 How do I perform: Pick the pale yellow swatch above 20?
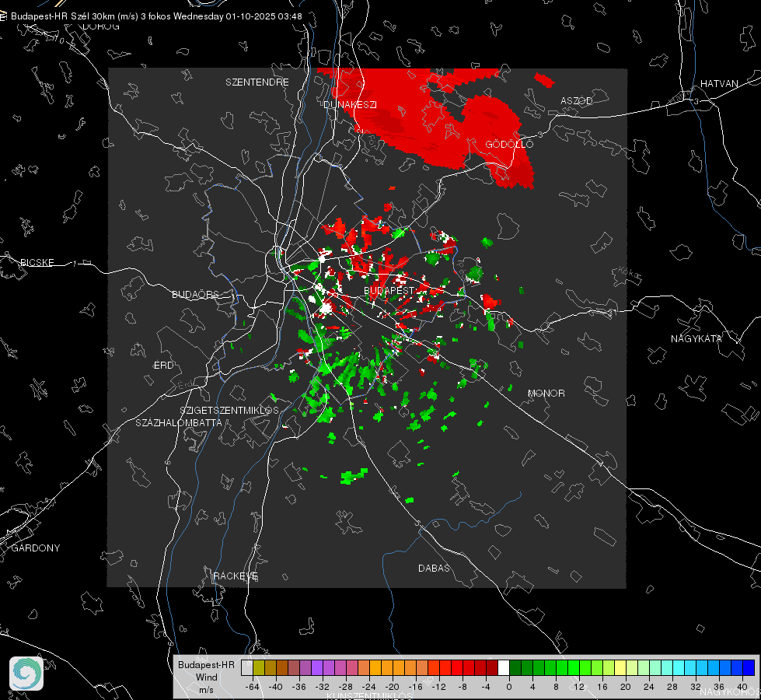[x=621, y=668]
